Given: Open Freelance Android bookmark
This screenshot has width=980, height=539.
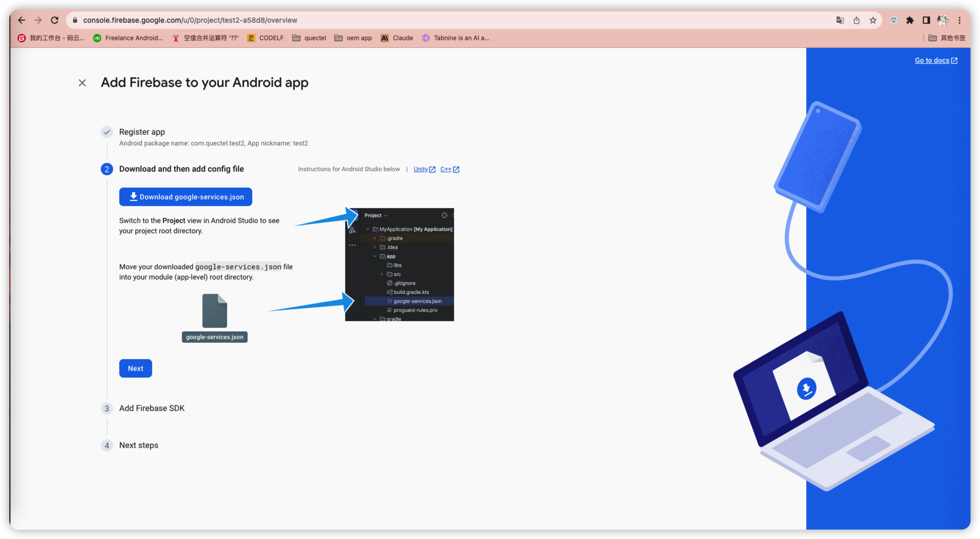Looking at the screenshot, I should (x=128, y=38).
